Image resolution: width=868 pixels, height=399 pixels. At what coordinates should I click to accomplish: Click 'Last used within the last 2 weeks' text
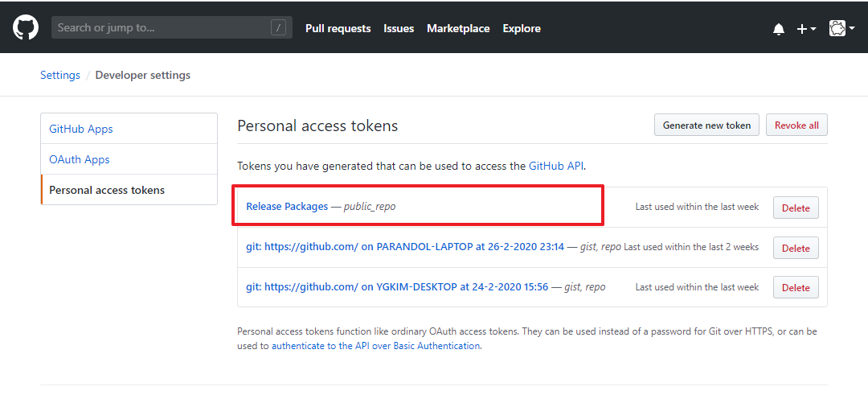click(691, 247)
